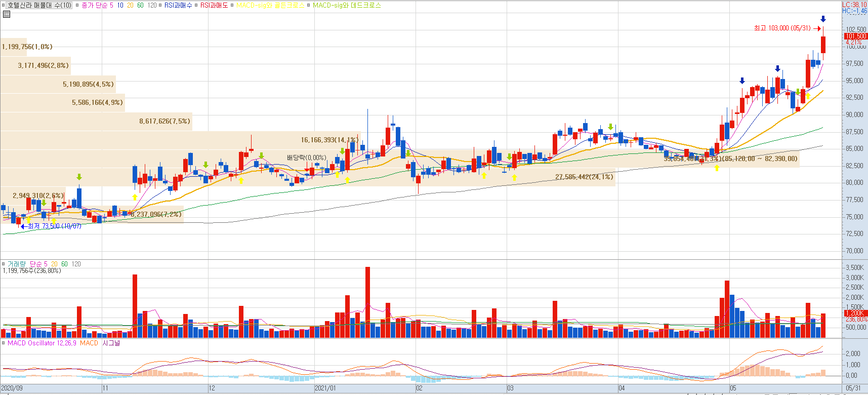868x395 pixels.
Task: Click the 2021/01 date axis label
Action: coord(325,388)
